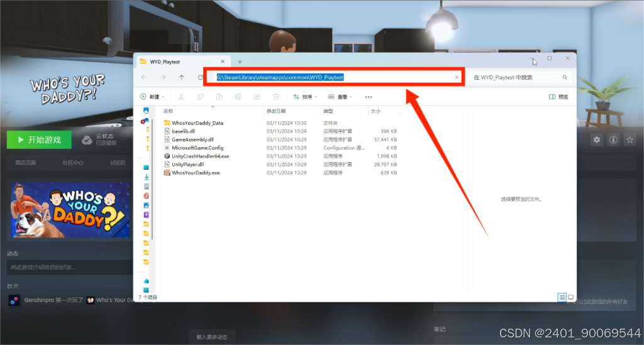The image size is (644, 345).
Task: Clear the address bar with X
Action: point(457,77)
